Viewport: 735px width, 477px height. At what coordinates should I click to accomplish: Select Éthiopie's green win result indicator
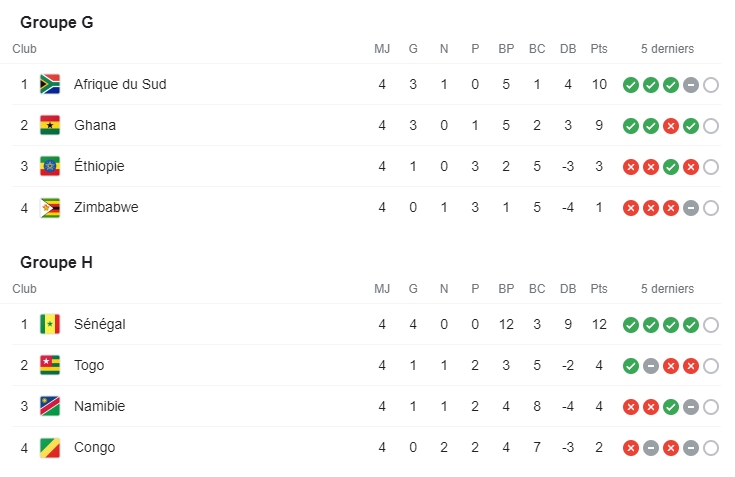click(x=671, y=167)
